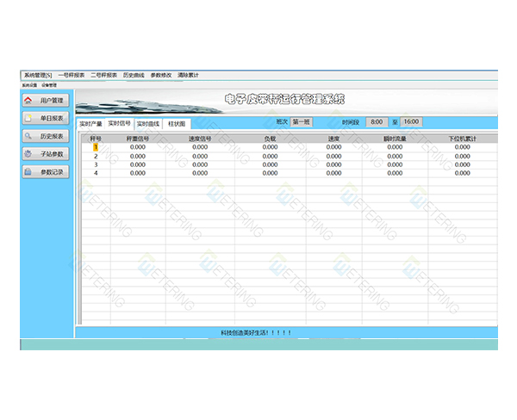Click the start time field 8:00
Viewport: 517px width, 420px height.
(x=377, y=122)
